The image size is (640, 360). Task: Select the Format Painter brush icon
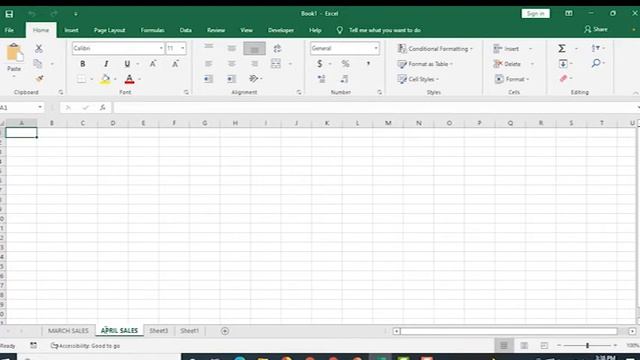tap(40, 78)
